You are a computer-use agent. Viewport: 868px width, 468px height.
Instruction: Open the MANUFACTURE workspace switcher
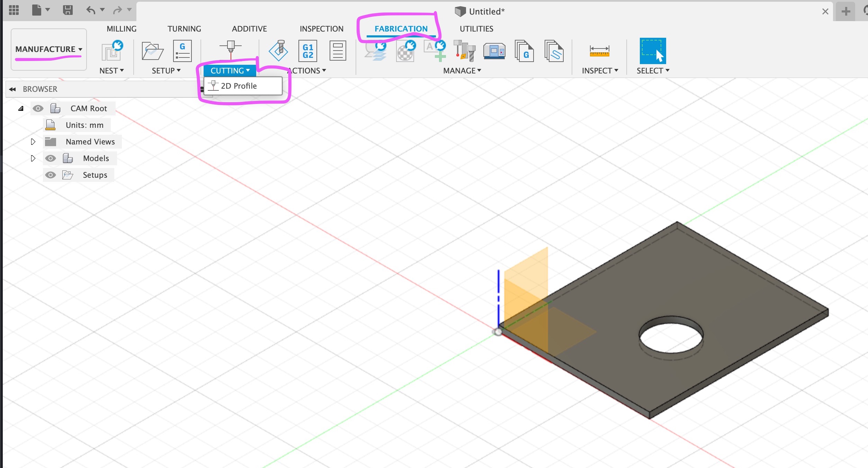[x=49, y=49]
